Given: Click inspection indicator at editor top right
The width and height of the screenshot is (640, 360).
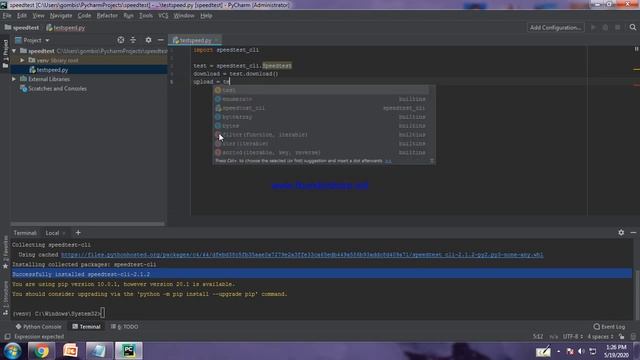Looking at the screenshot, I should 636,49.
